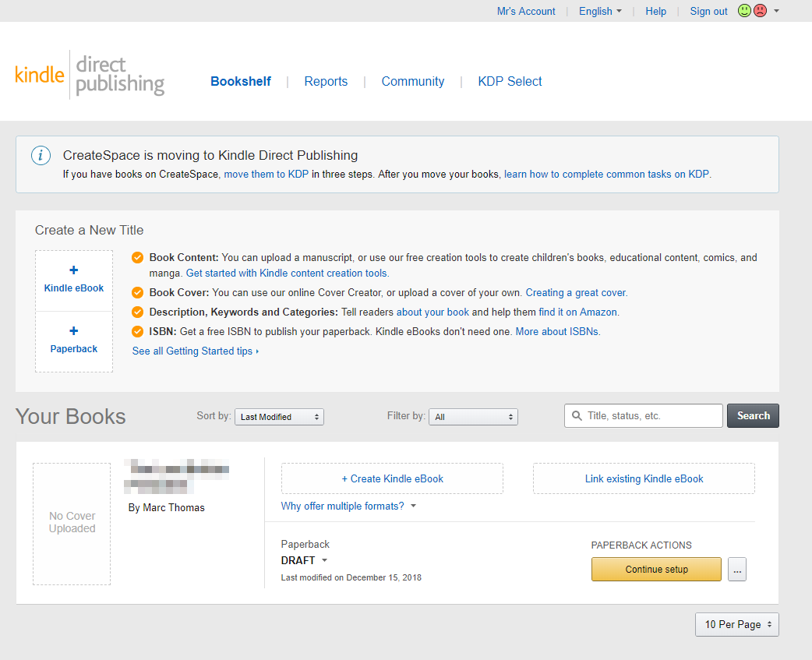Click the red sad face feedback icon
Viewport: 812px width, 660px height.
(760, 10)
